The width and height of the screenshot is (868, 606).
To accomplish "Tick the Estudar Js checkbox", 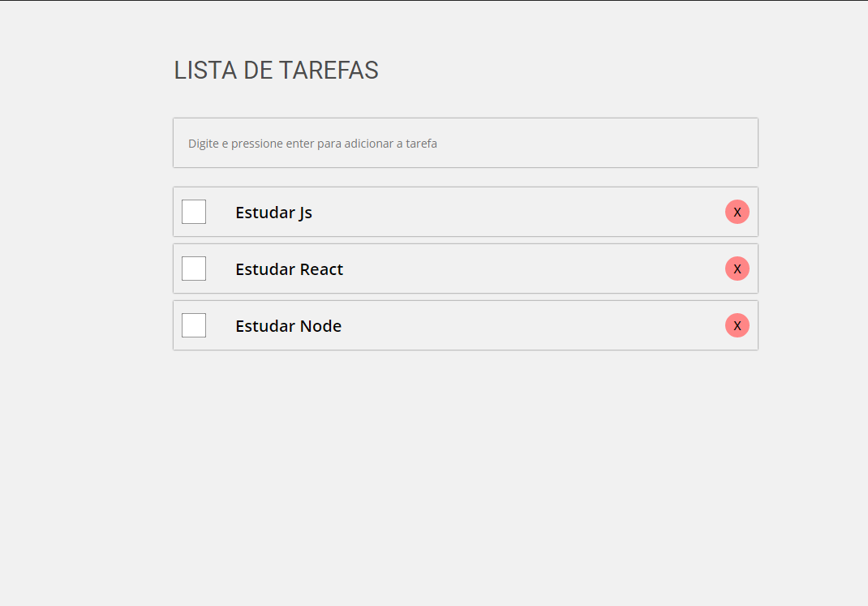I will click(194, 212).
